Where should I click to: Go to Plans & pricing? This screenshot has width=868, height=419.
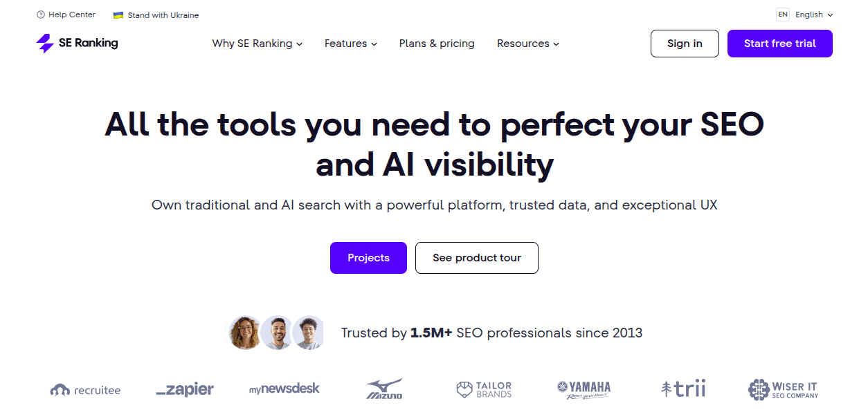(x=437, y=44)
